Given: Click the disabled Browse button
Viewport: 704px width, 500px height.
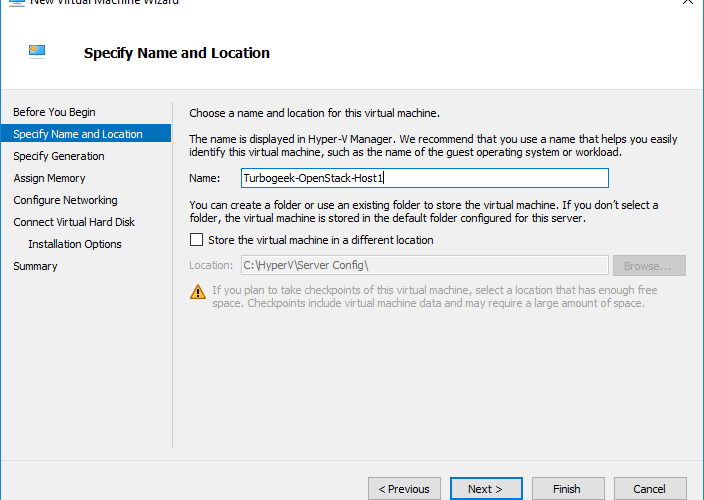Looking at the screenshot, I should [x=649, y=266].
